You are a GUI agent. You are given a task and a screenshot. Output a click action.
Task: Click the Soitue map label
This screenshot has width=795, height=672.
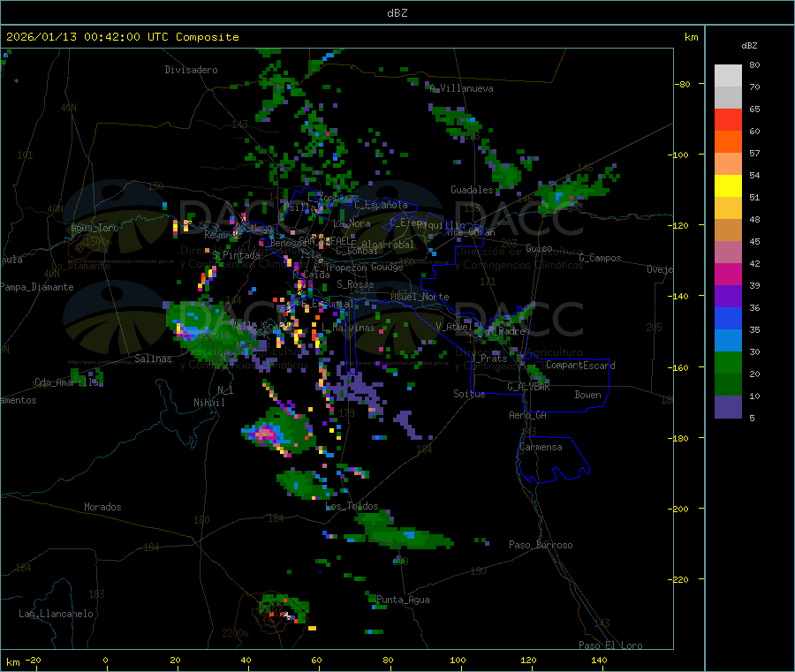469,394
